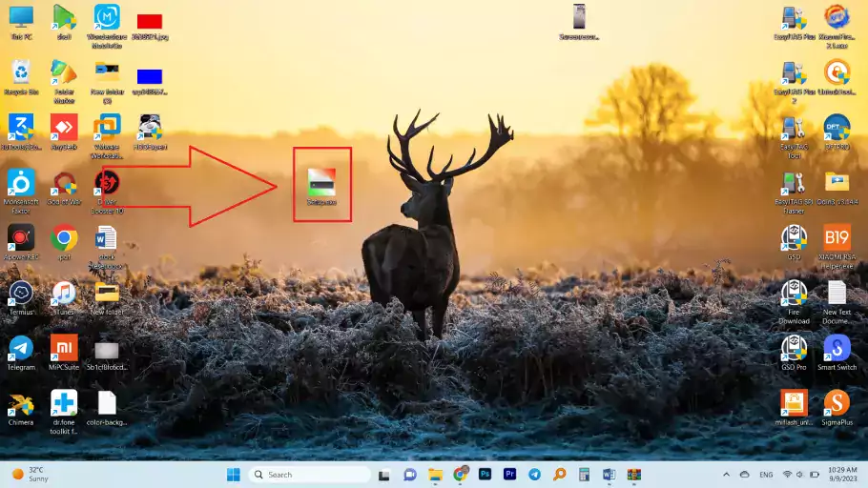
Task: Click the taskbar Search box
Action: pos(309,474)
